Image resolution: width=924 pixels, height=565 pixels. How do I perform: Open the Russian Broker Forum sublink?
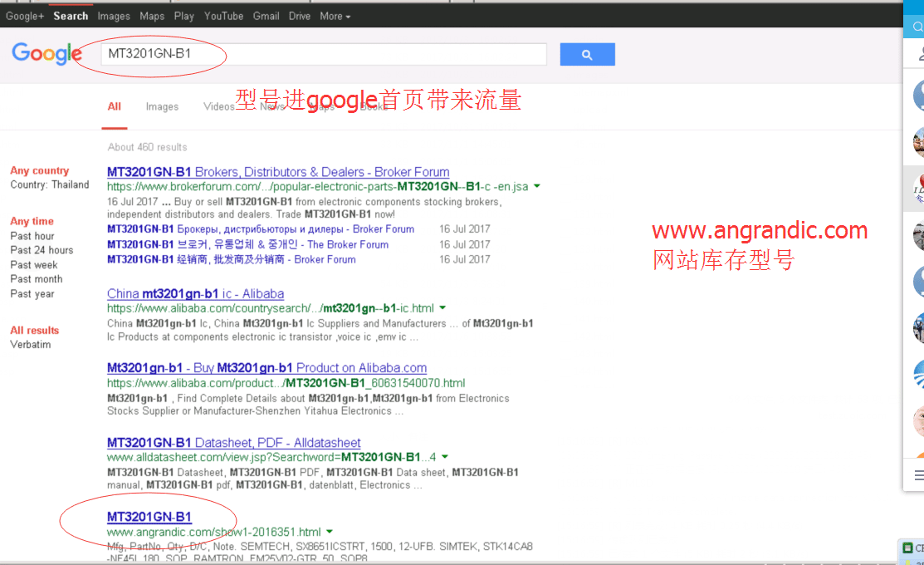coord(261,228)
